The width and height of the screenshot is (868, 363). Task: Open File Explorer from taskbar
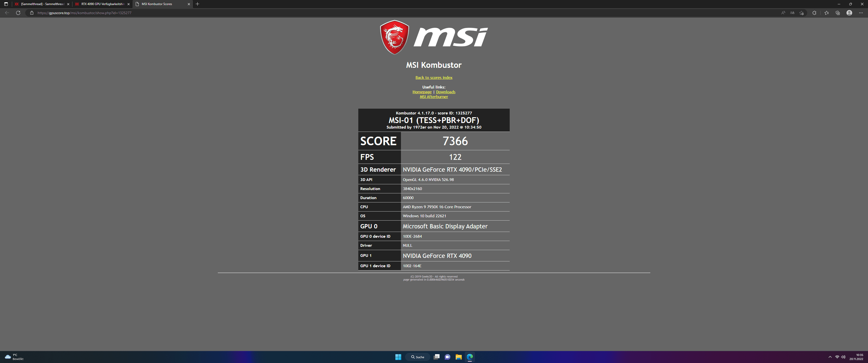458,357
